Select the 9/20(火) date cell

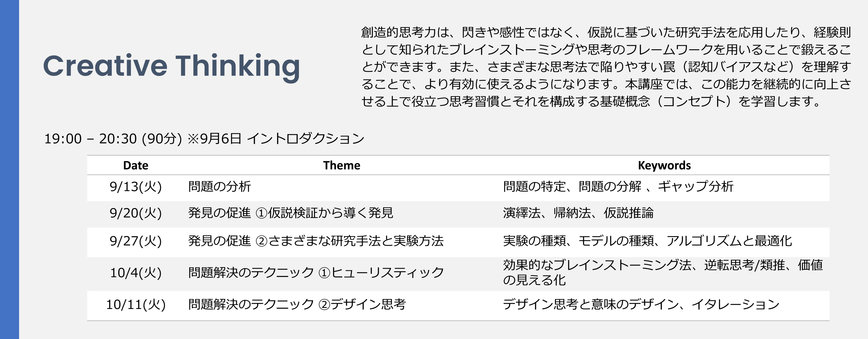pos(136,213)
